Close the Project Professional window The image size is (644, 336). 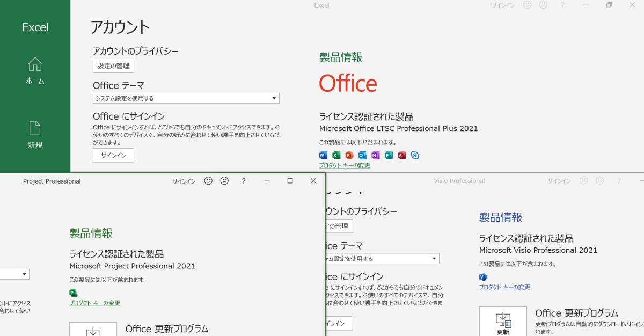click(x=313, y=181)
